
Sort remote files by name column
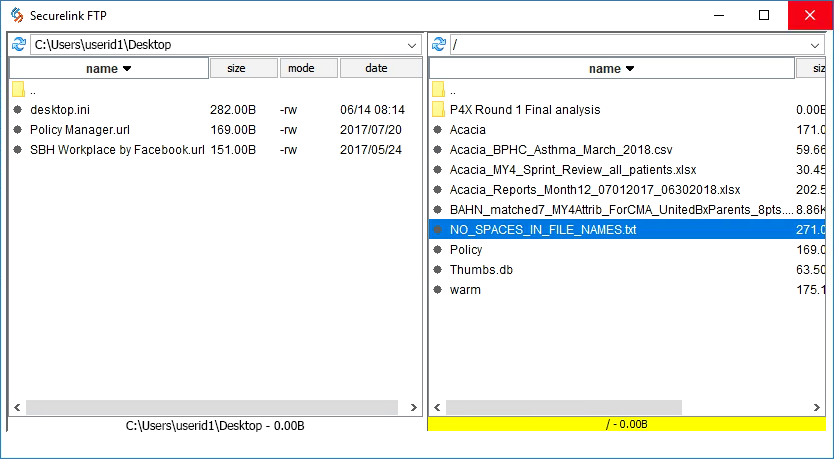point(611,69)
